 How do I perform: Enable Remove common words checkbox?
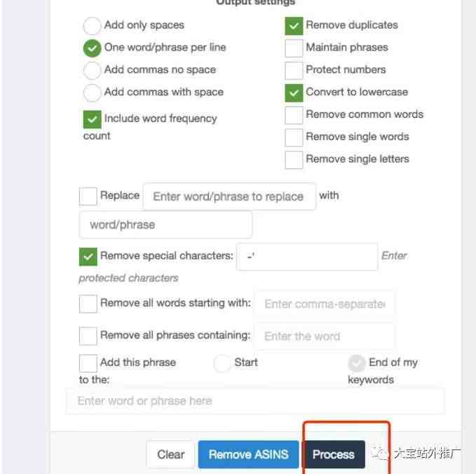coord(294,115)
